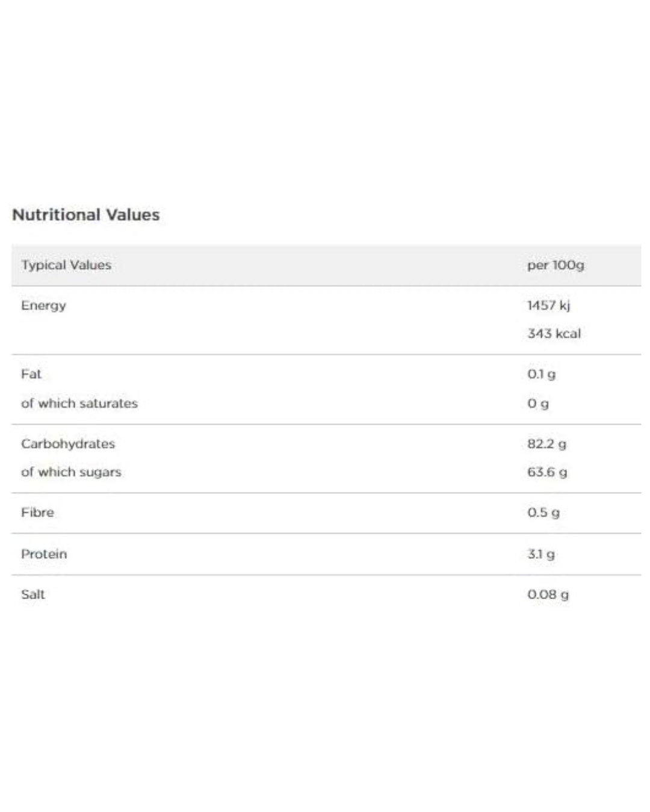This screenshot has width=650, height=812.
Task: Click the Typical Values column header
Action: pyautogui.click(x=66, y=265)
